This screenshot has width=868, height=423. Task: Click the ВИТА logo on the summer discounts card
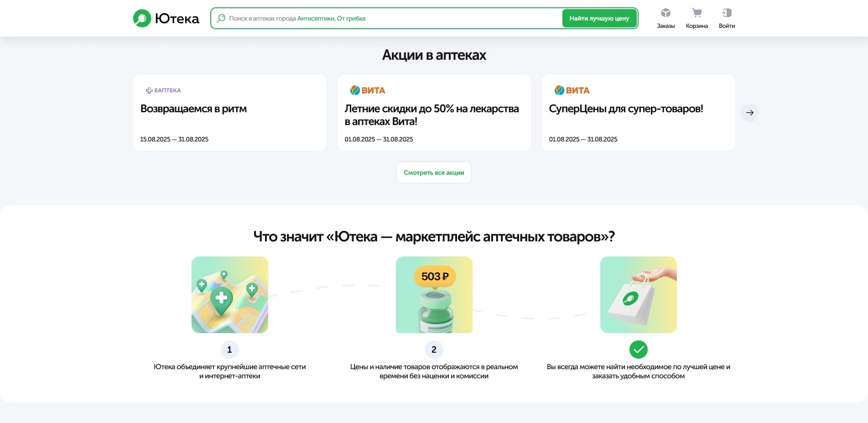[368, 90]
